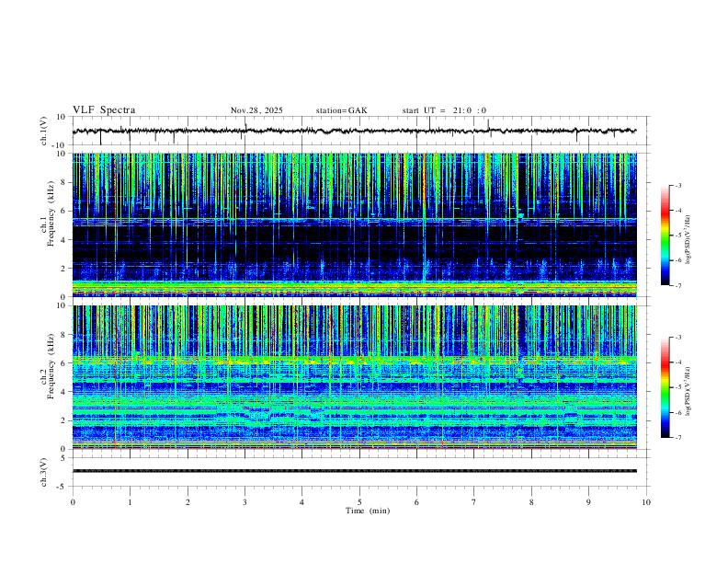Click the "-5" tick on ch.2 color bar
Image resolution: width=728 pixels, height=563 pixels.
pos(677,387)
